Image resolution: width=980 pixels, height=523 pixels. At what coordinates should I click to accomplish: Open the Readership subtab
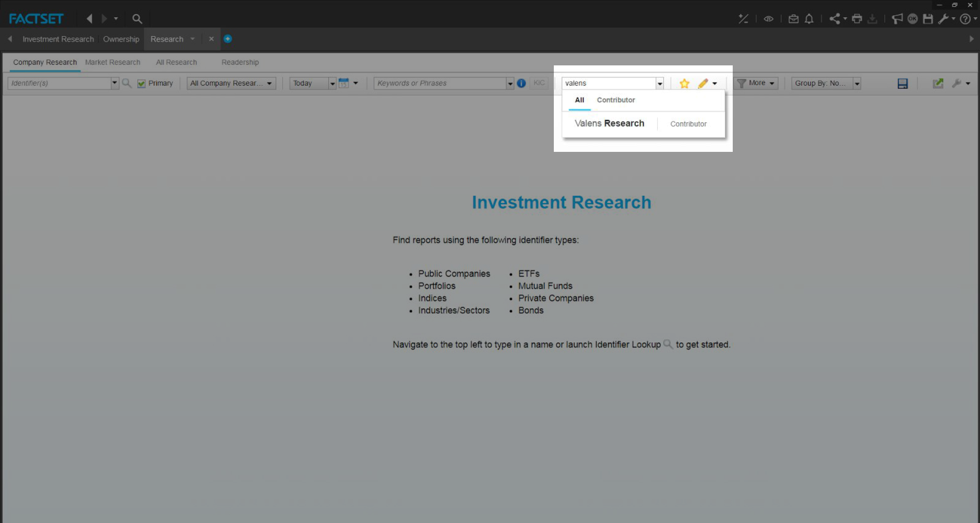coord(240,62)
